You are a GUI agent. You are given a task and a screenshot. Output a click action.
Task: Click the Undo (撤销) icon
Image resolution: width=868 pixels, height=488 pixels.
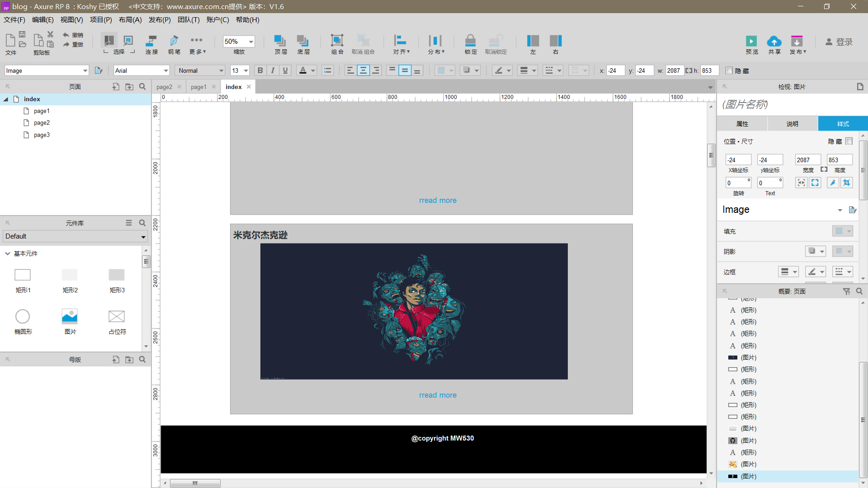pyautogui.click(x=66, y=35)
